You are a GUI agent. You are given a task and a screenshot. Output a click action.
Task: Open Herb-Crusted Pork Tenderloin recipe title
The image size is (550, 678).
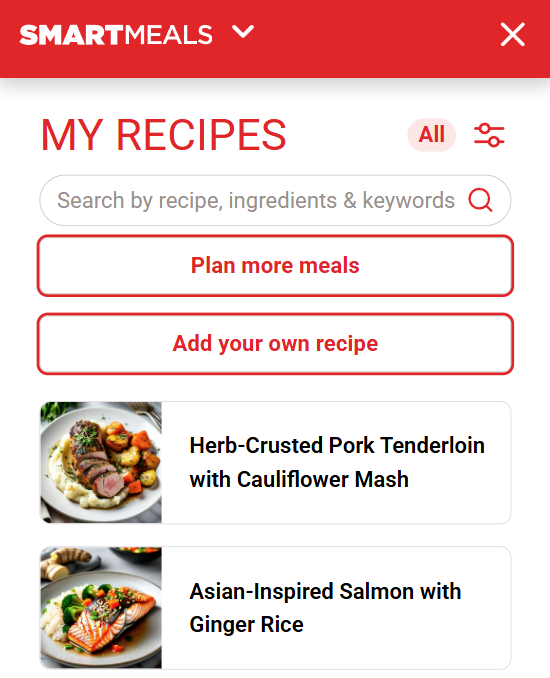(337, 462)
